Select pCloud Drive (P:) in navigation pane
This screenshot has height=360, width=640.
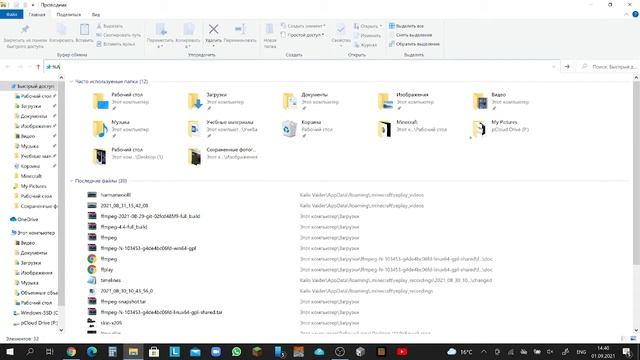pyautogui.click(x=39, y=322)
